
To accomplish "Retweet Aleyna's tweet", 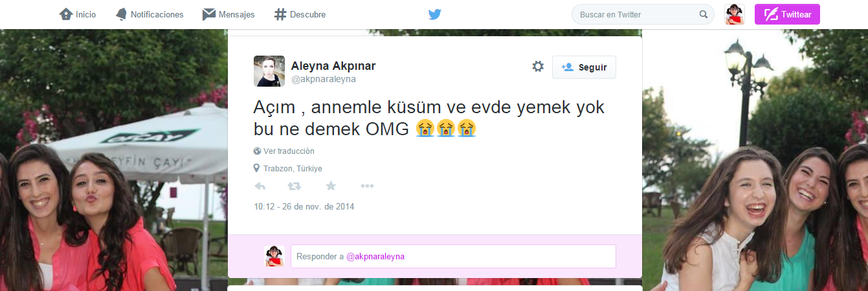I will [295, 186].
